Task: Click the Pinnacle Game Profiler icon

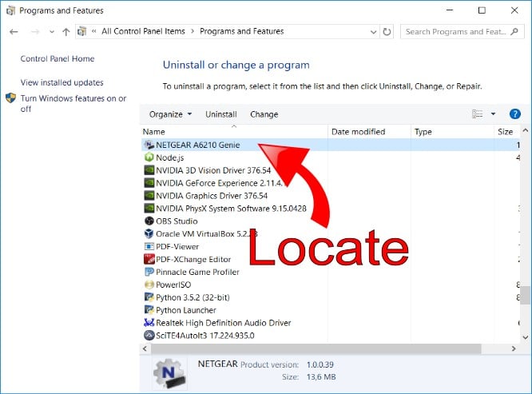Action: [149, 272]
